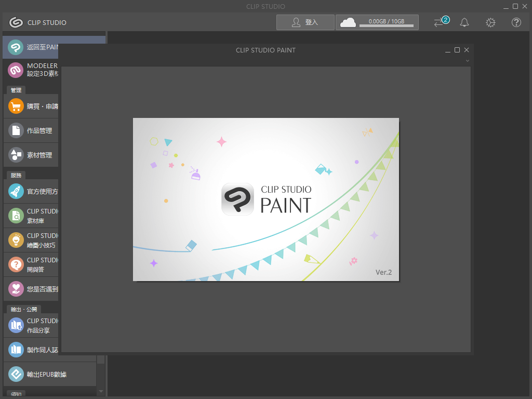
Task: Select 輸出EPUB數據 export option
Action: (16, 374)
